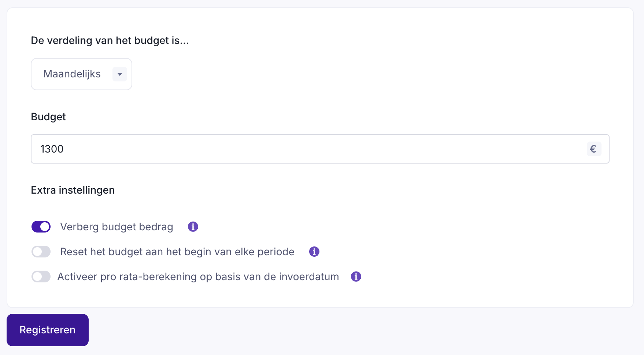This screenshot has width=644, height=355.
Task: Click 'Reset het budget aan het begin' label
Action: click(x=177, y=252)
